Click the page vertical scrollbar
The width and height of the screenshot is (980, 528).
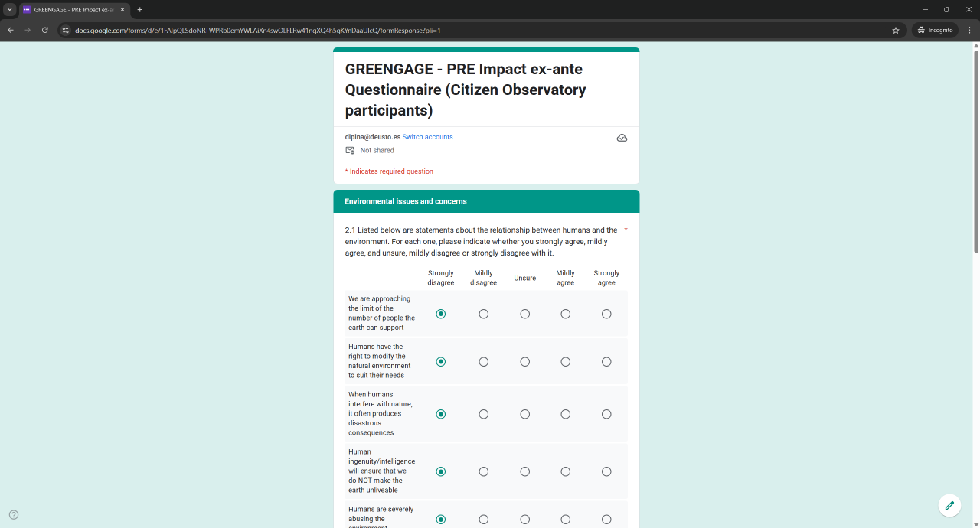(975, 150)
